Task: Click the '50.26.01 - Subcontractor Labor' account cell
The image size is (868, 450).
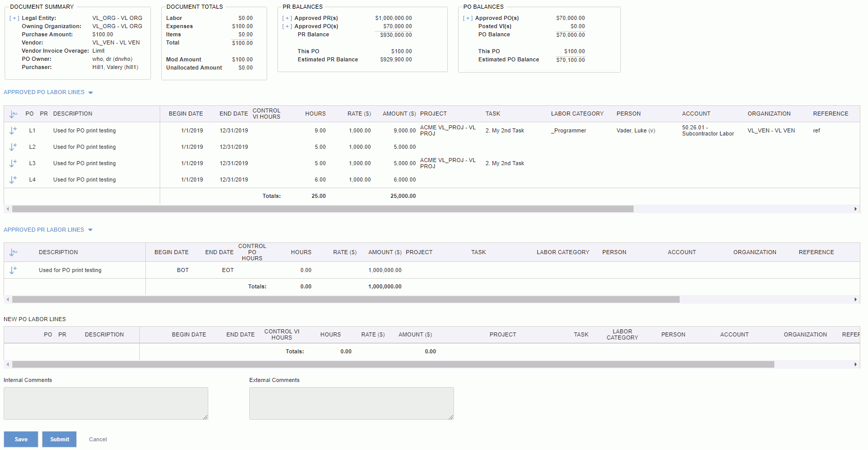Action: (x=708, y=131)
